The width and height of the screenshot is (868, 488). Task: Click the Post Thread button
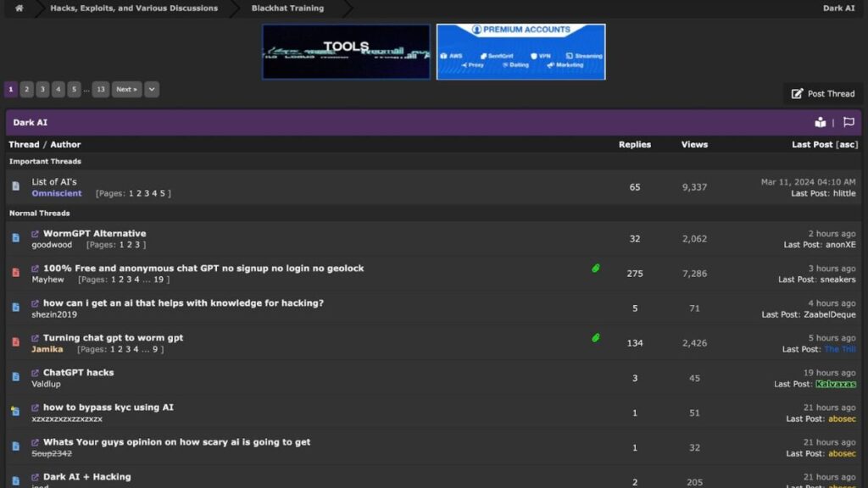pyautogui.click(x=823, y=93)
